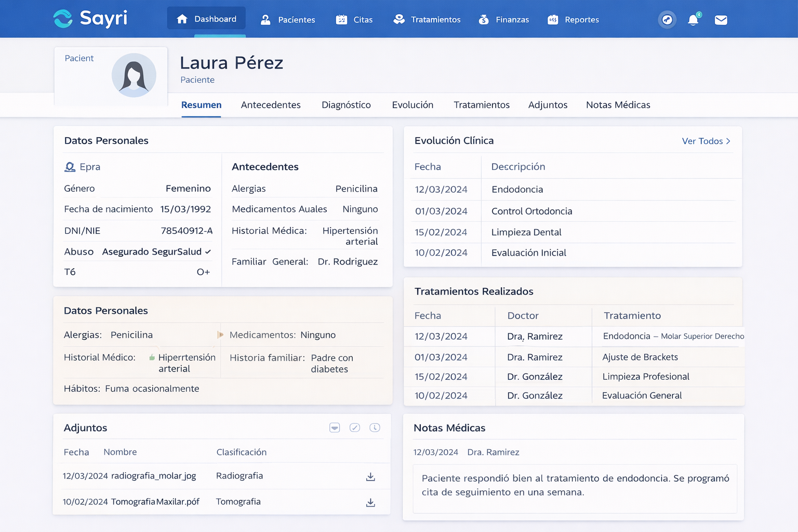Click Laura Pérez's profile avatar
Image resolution: width=798 pixels, height=532 pixels.
click(134, 75)
